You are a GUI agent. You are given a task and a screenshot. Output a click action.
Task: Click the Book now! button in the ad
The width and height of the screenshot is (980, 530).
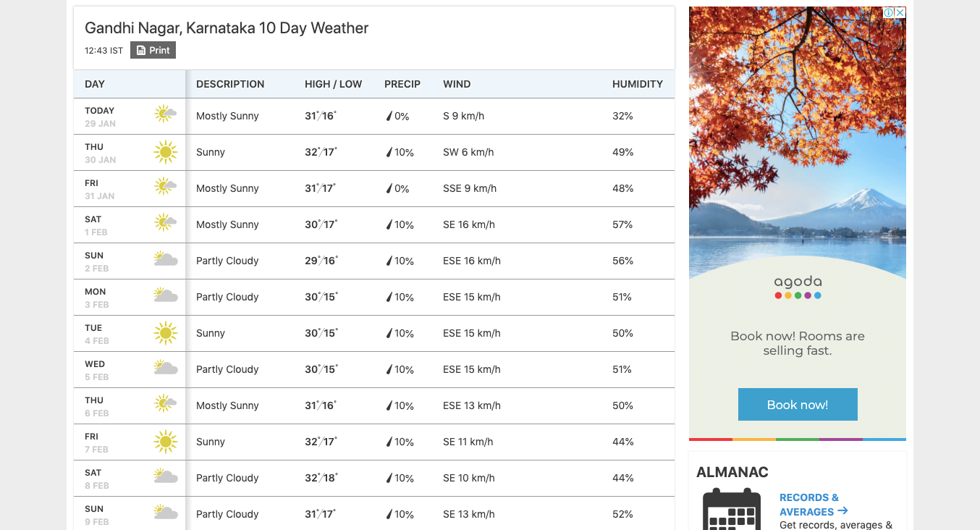(x=797, y=404)
